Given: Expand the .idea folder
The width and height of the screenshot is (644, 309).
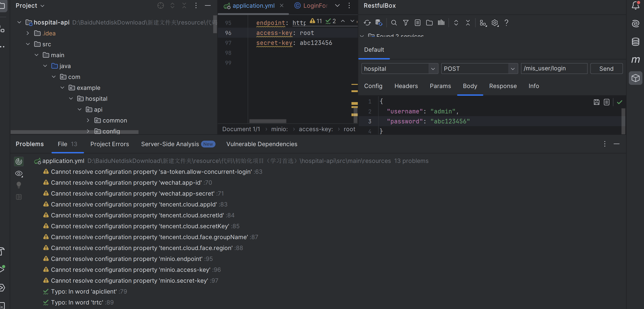Looking at the screenshot, I should [28, 33].
